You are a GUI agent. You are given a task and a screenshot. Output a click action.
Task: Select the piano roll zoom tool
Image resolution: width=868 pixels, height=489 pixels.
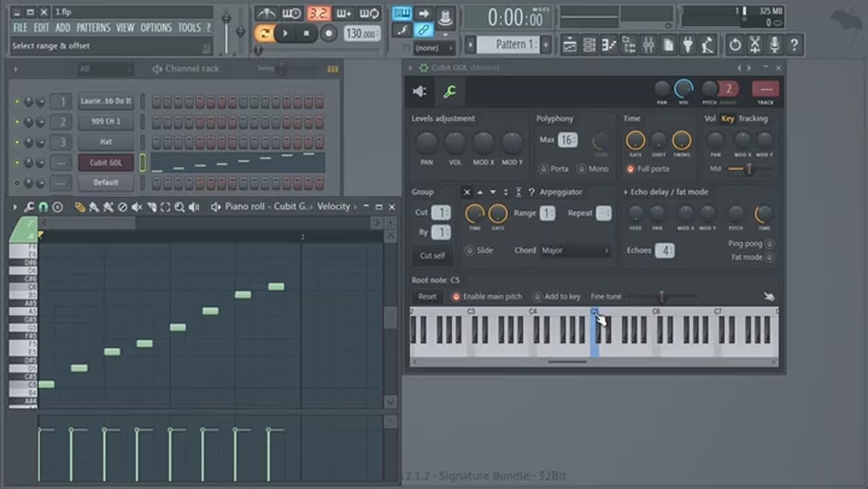coord(179,207)
